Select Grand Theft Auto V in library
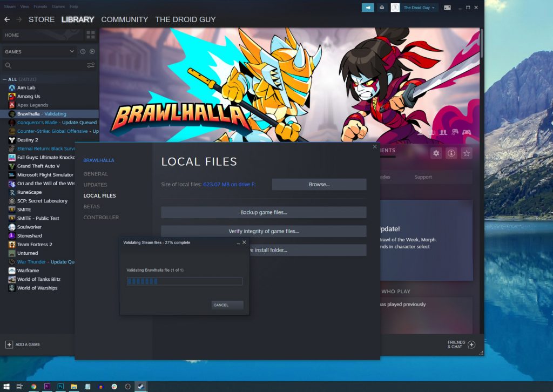Viewport: 553px width, 392px height. click(37, 166)
